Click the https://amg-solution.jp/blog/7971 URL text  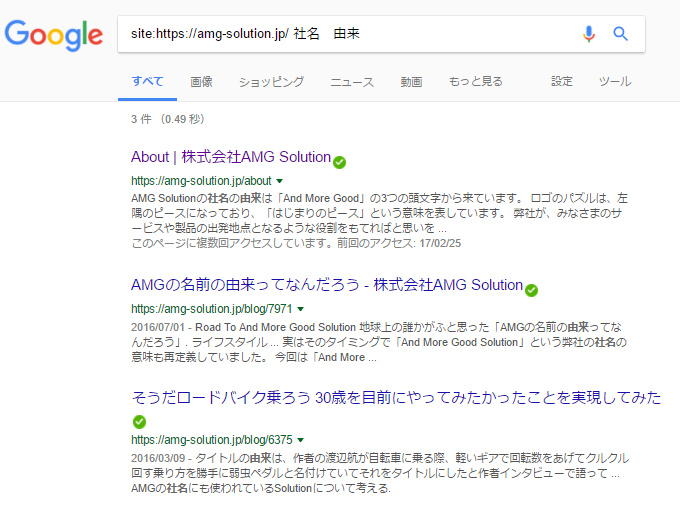[212, 309]
